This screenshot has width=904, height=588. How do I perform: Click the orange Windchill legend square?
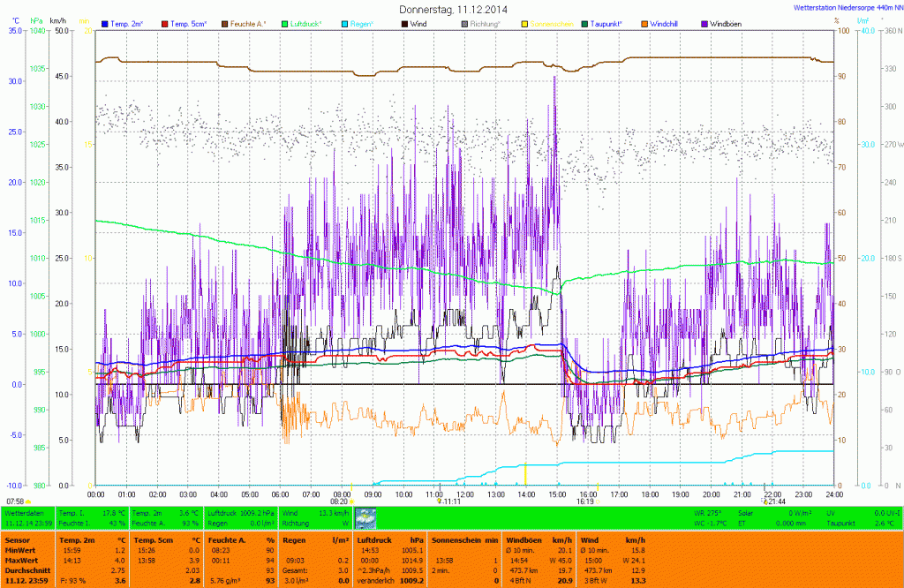(x=644, y=23)
